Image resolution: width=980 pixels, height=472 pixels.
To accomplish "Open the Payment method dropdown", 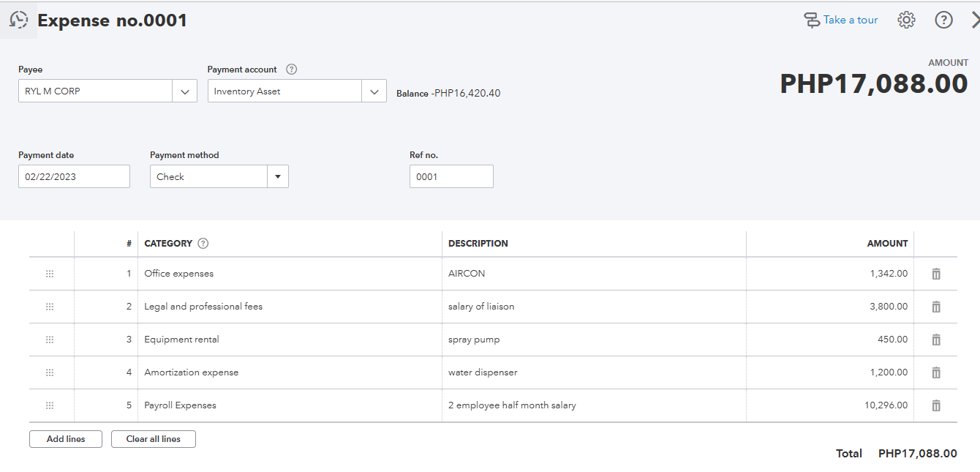I will pos(278,176).
